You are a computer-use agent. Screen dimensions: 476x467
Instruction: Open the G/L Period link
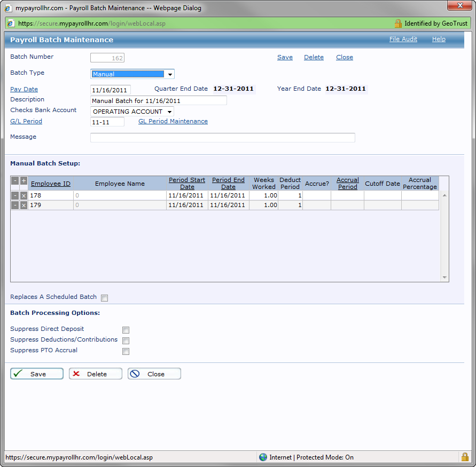26,121
